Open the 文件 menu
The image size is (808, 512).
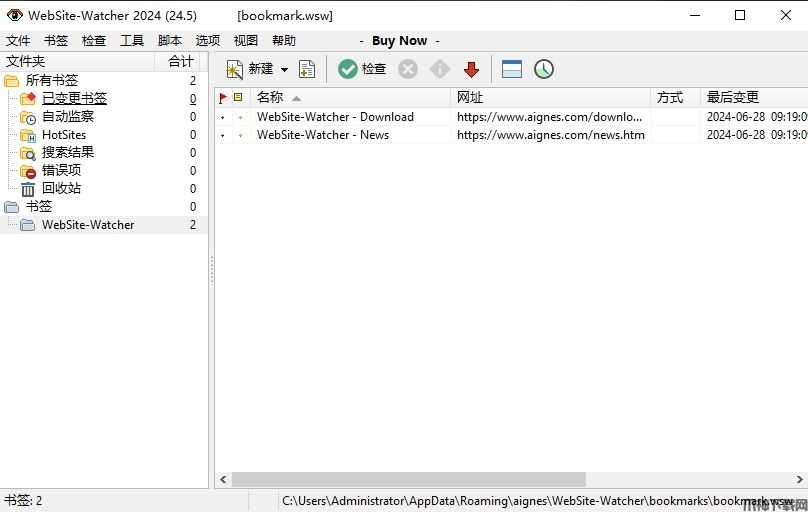click(x=18, y=41)
